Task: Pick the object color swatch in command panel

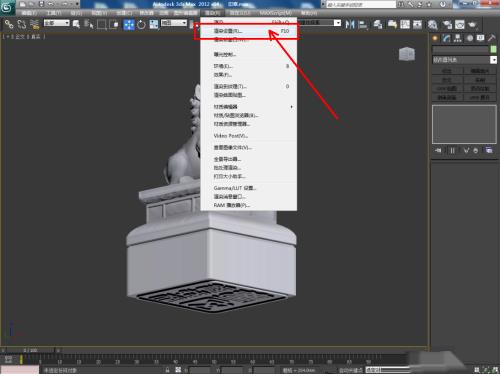Action: click(494, 49)
